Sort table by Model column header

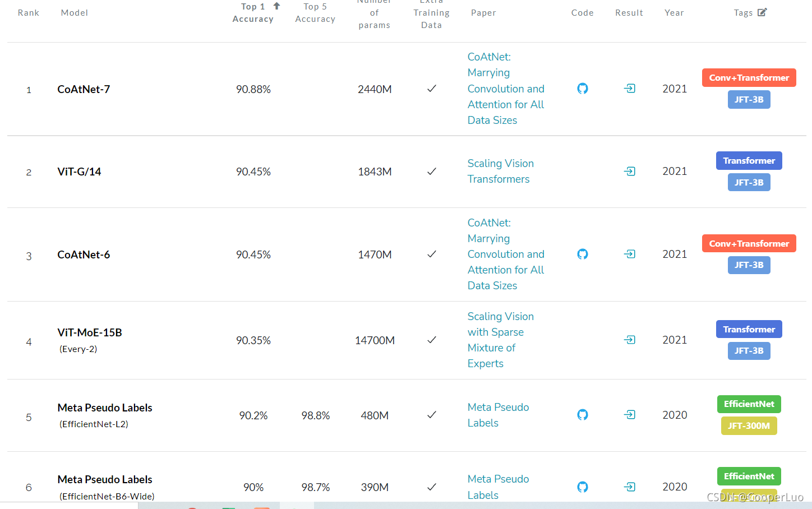[75, 13]
